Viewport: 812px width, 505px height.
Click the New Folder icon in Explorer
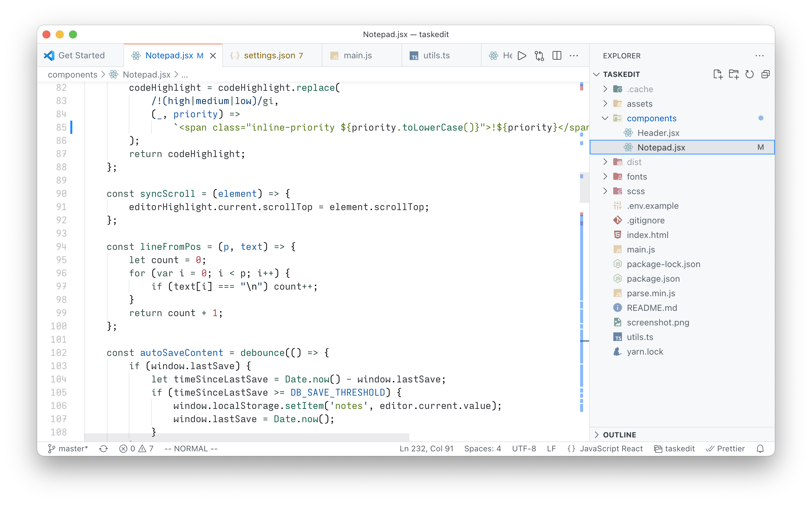[733, 74]
